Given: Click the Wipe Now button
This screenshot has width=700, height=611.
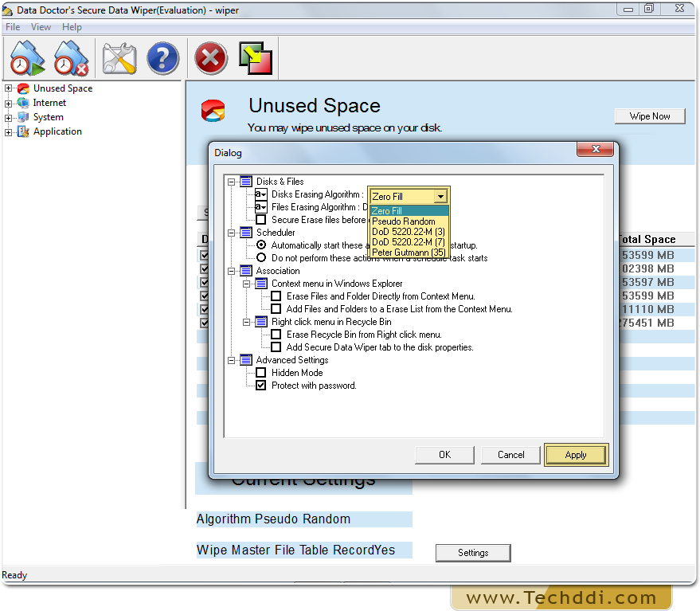Looking at the screenshot, I should pos(650,116).
